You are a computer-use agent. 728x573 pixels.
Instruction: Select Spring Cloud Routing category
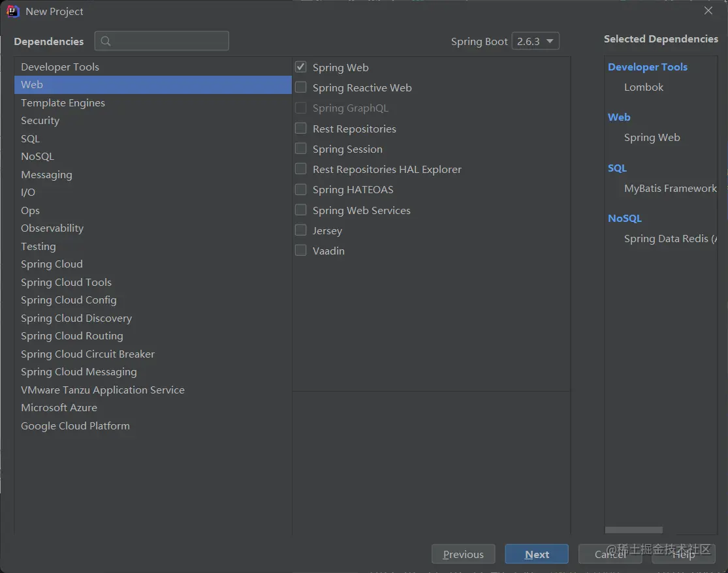(153, 336)
